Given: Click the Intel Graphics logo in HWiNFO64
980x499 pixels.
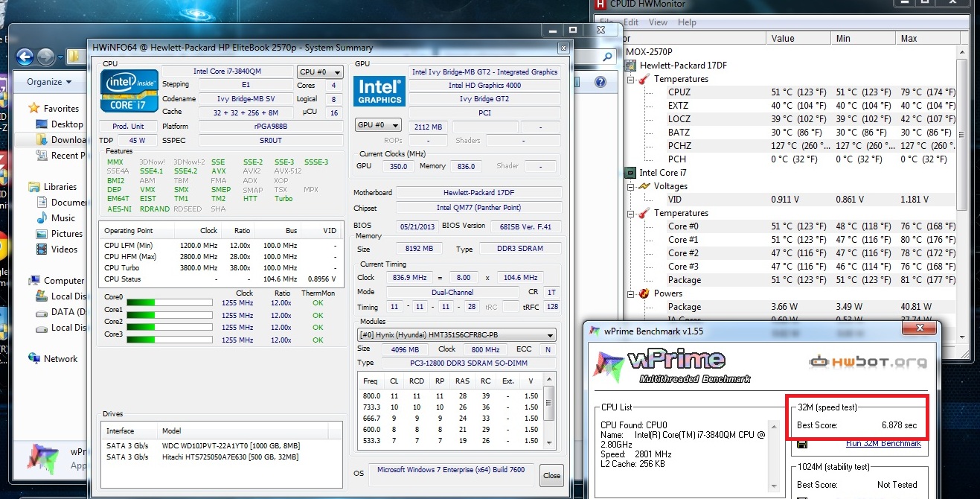Looking at the screenshot, I should (x=379, y=91).
